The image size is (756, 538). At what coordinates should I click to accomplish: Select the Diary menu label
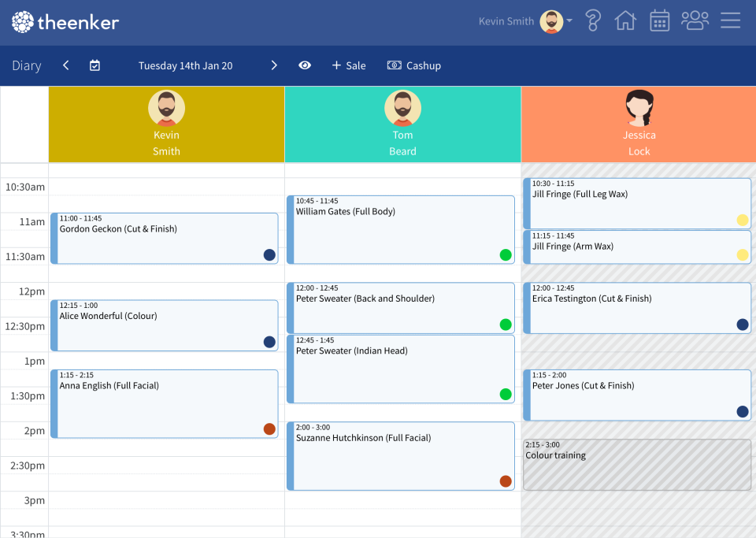tap(26, 65)
